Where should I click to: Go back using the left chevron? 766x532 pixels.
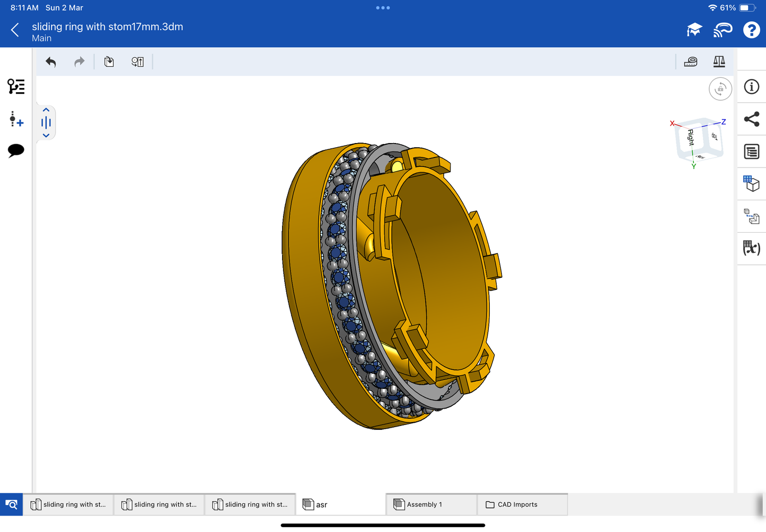(15, 30)
